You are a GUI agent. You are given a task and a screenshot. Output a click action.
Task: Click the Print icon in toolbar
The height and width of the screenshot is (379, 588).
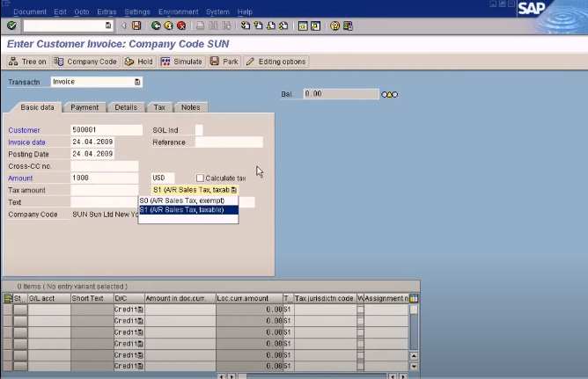click(x=201, y=26)
